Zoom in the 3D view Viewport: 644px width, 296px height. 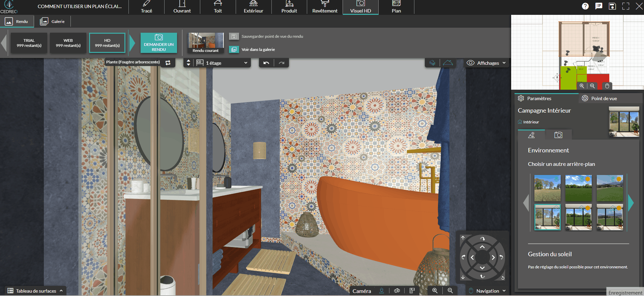[x=435, y=291]
